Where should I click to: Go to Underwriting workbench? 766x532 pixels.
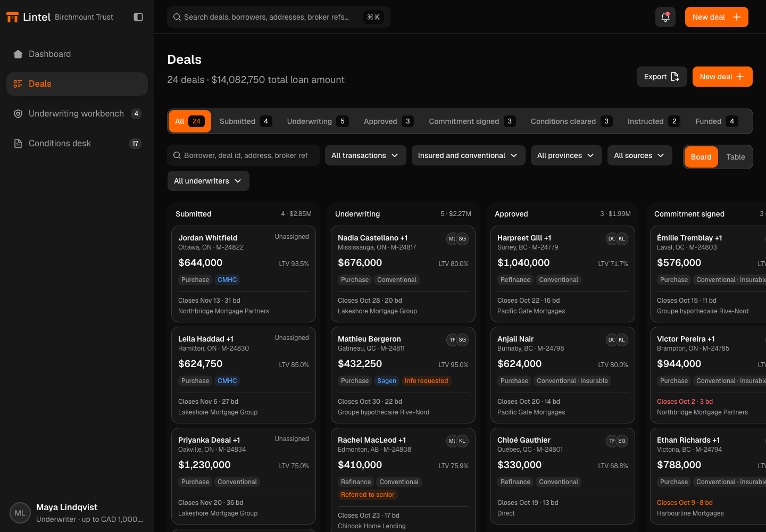tap(77, 113)
